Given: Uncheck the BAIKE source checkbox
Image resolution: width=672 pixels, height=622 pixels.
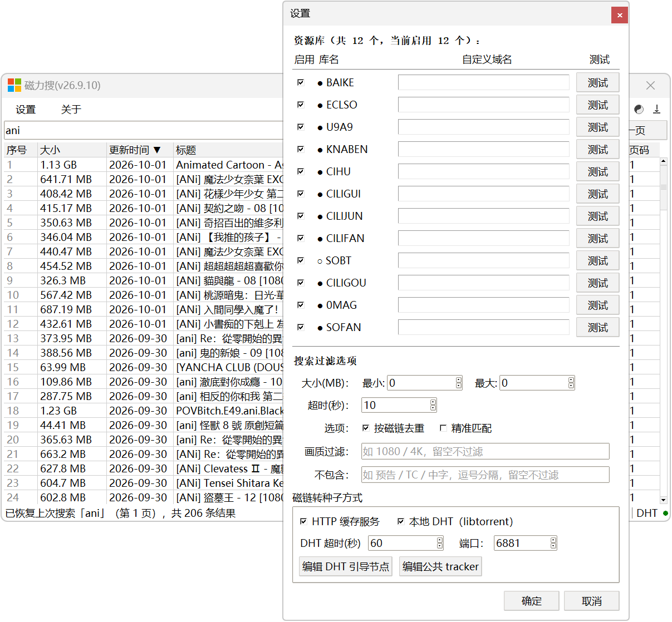Looking at the screenshot, I should pos(301,82).
